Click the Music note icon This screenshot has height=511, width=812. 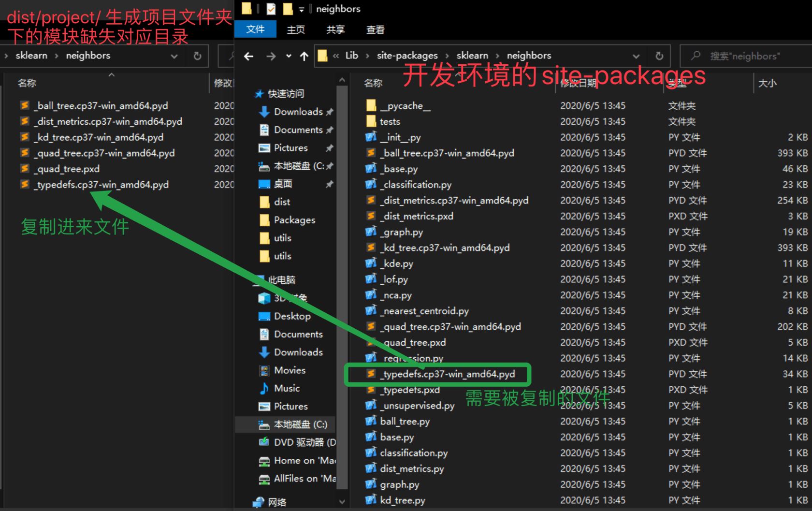264,388
